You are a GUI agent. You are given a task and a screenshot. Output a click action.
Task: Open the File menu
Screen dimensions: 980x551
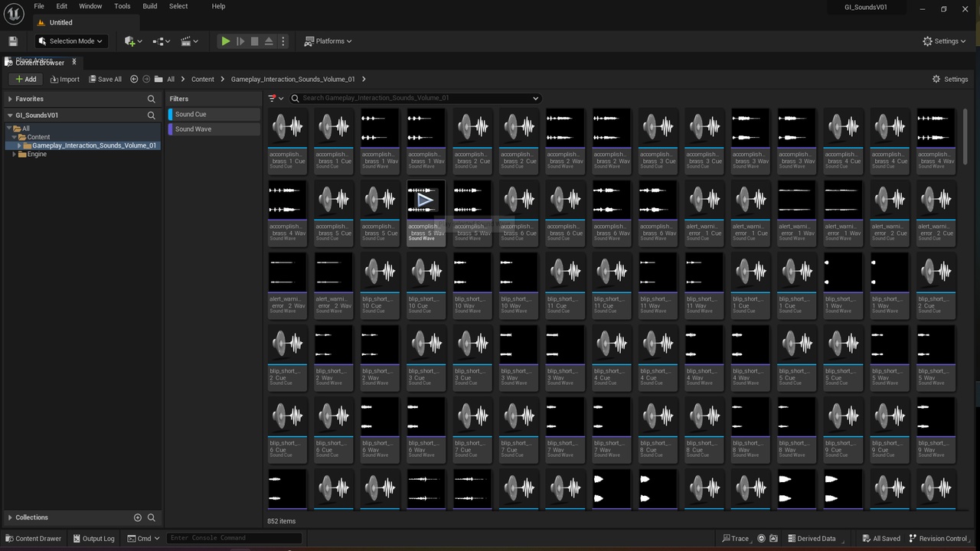coord(38,6)
